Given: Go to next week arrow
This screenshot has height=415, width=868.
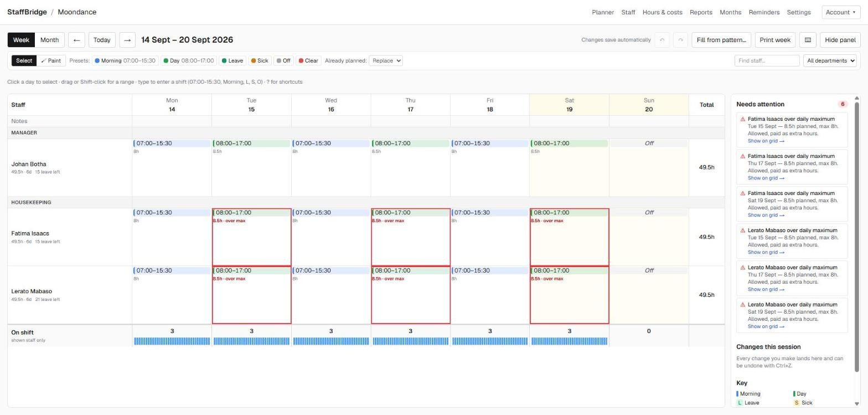Looking at the screenshot, I should [x=127, y=40].
